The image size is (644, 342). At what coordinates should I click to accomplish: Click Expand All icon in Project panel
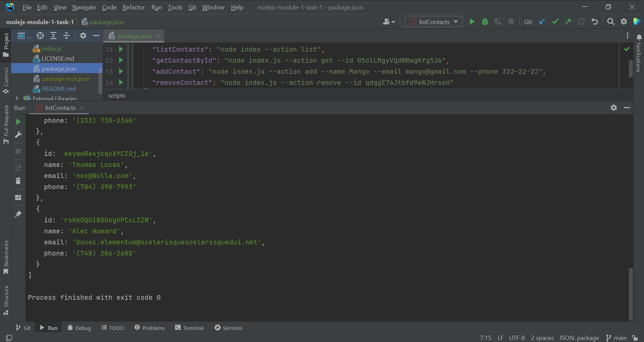pyautogui.click(x=53, y=36)
